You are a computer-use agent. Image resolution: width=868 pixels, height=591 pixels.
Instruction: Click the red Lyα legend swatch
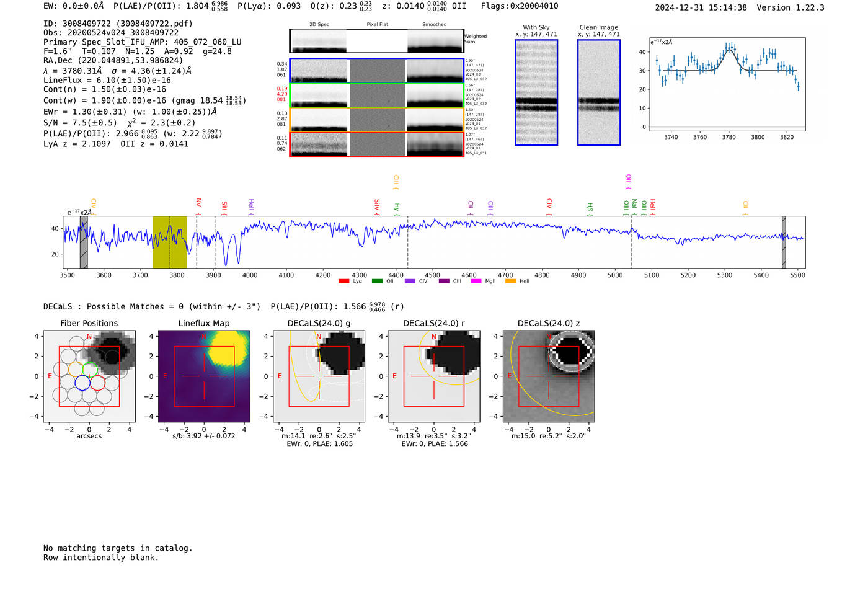pos(343,282)
